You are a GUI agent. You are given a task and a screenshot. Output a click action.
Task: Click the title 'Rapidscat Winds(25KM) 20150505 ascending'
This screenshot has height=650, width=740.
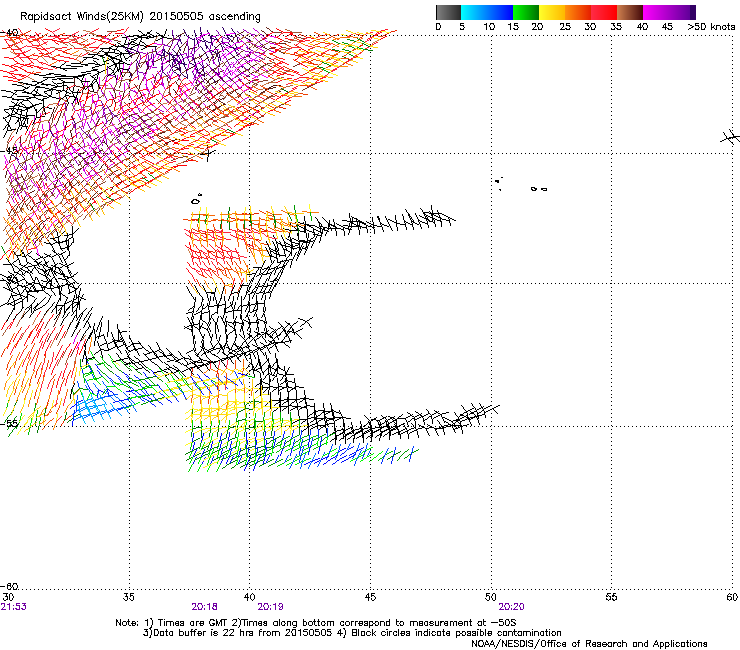140,17
